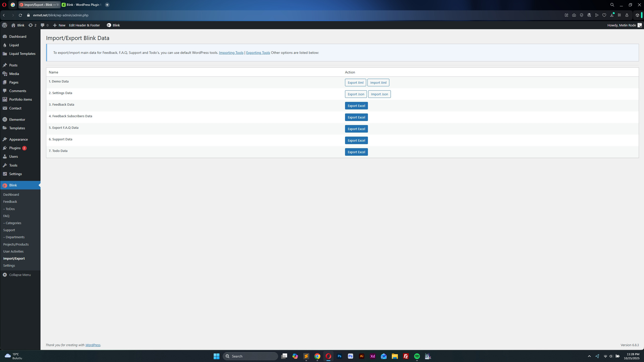644x362 pixels.
Task: Open the Opera downloads icon
Action: tap(612, 15)
